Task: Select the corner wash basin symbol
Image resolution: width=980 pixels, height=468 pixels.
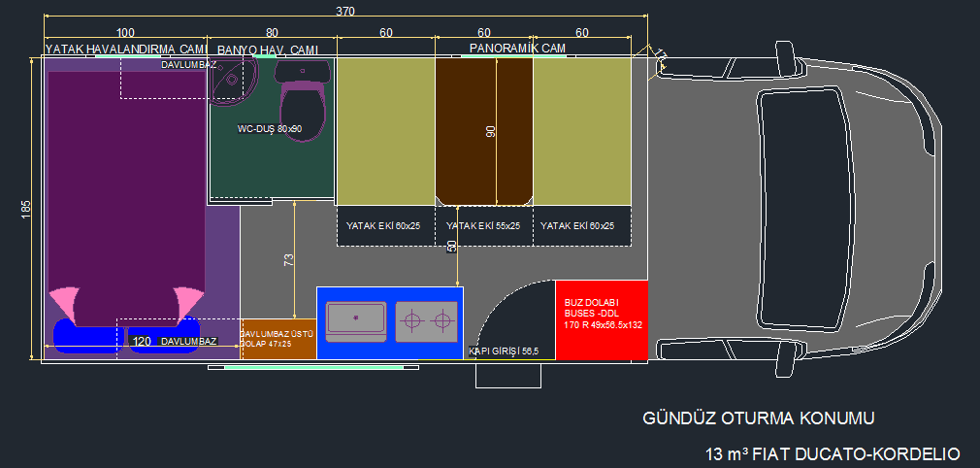Action: [x=232, y=78]
